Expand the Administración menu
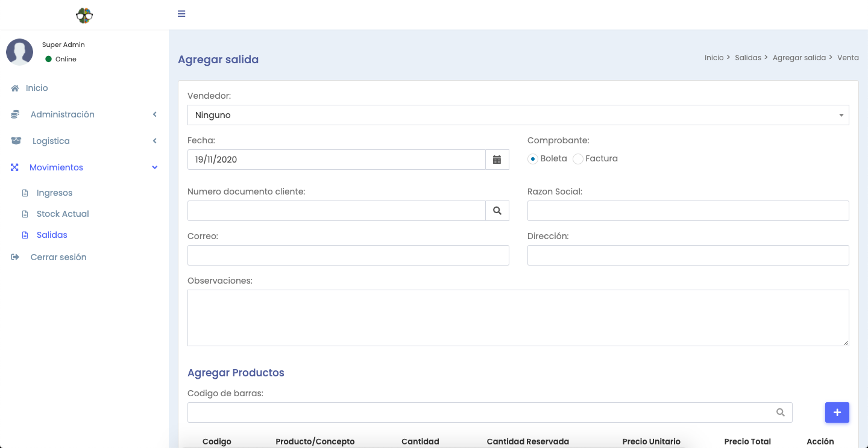Viewport: 868px width, 448px height. click(x=63, y=114)
